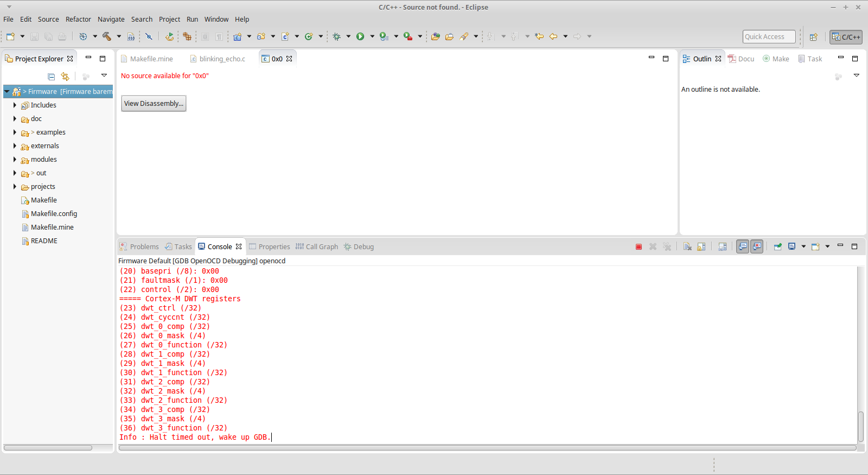Collapse the Firmware project node
Image resolution: width=868 pixels, height=475 pixels.
tap(7, 91)
